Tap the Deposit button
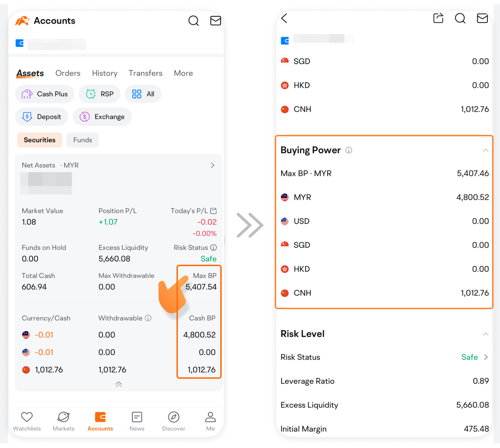 point(42,117)
